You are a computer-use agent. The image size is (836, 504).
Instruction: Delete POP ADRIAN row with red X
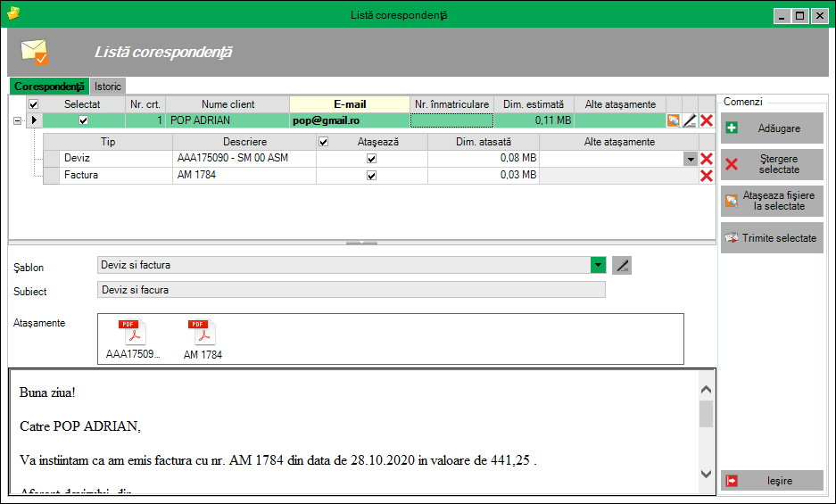tap(707, 120)
